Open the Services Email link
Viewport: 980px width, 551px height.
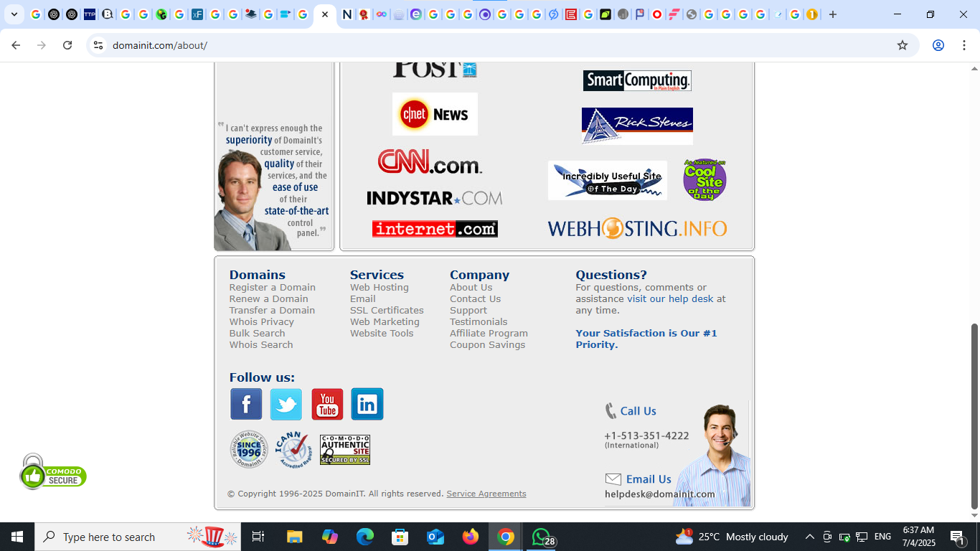[362, 298]
